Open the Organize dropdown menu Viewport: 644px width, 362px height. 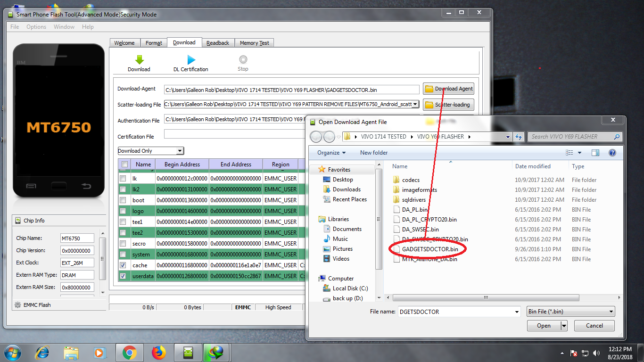[331, 153]
